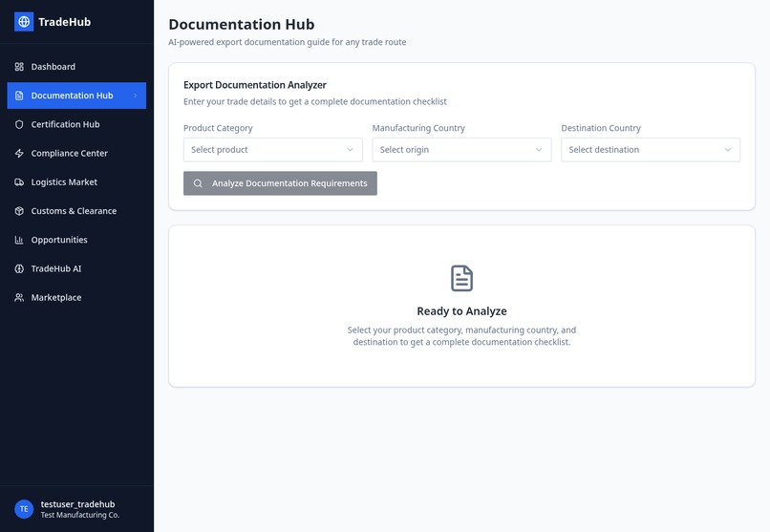
Task: Navigate to Logistics Market
Action: [76, 182]
